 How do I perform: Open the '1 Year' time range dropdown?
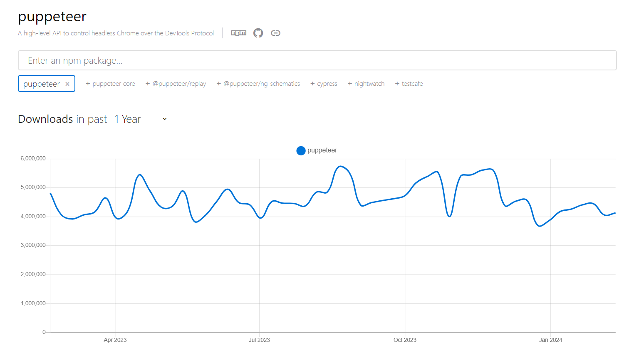141,119
